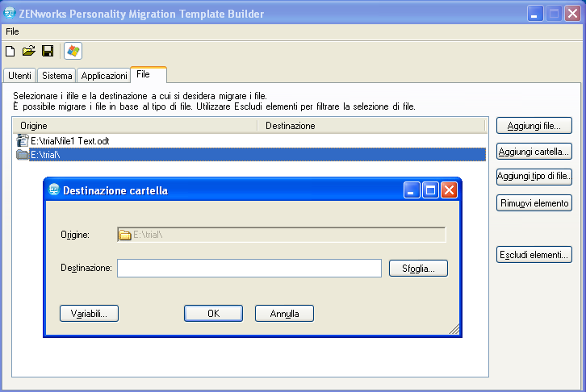586x392 pixels.
Task: Open the Variabili... dialog button
Action: click(x=89, y=313)
